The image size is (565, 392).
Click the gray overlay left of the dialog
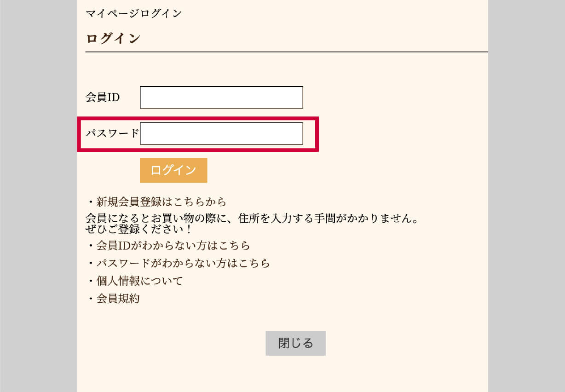point(39,196)
